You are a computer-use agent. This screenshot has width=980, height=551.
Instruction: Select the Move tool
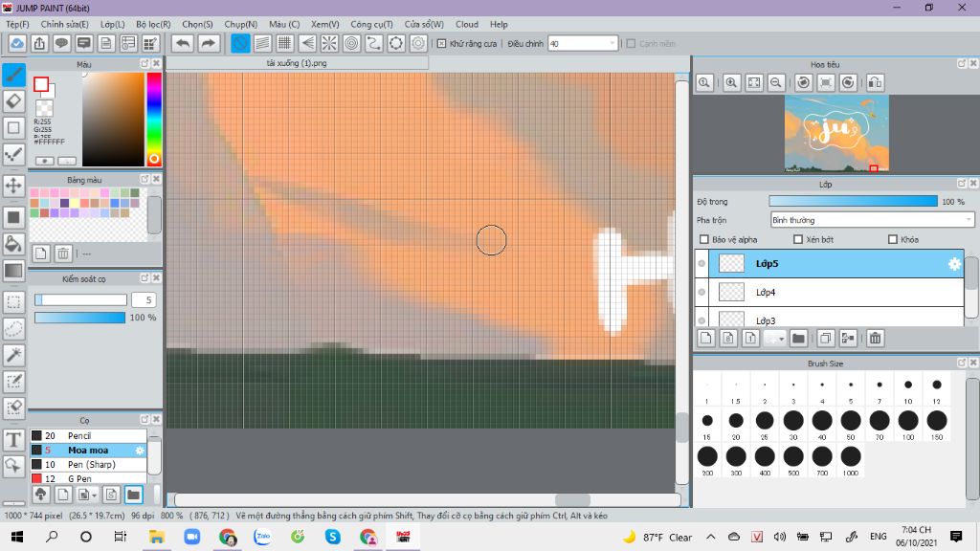pos(13,185)
